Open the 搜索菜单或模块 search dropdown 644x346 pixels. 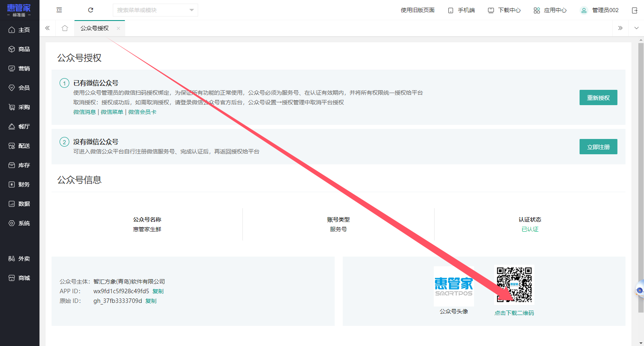tap(155, 10)
